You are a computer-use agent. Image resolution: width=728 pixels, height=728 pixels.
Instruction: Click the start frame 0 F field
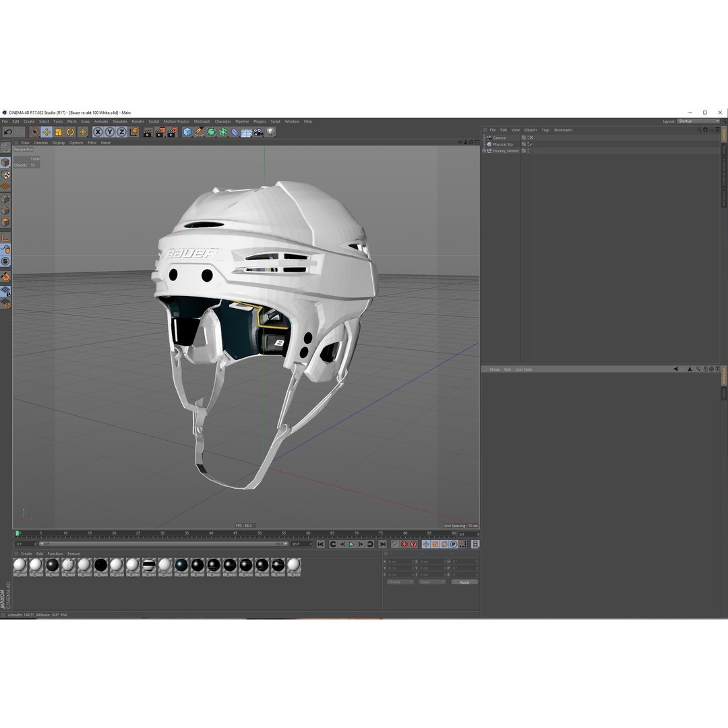click(x=26, y=544)
